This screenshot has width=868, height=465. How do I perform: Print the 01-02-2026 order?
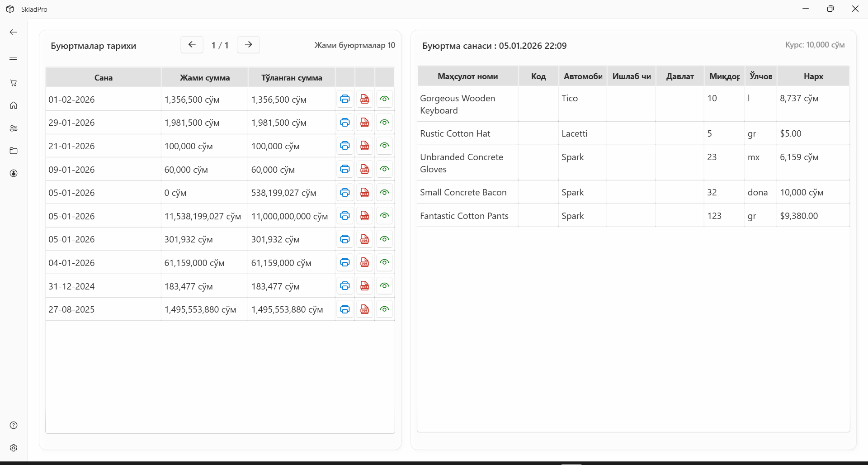[x=345, y=99]
